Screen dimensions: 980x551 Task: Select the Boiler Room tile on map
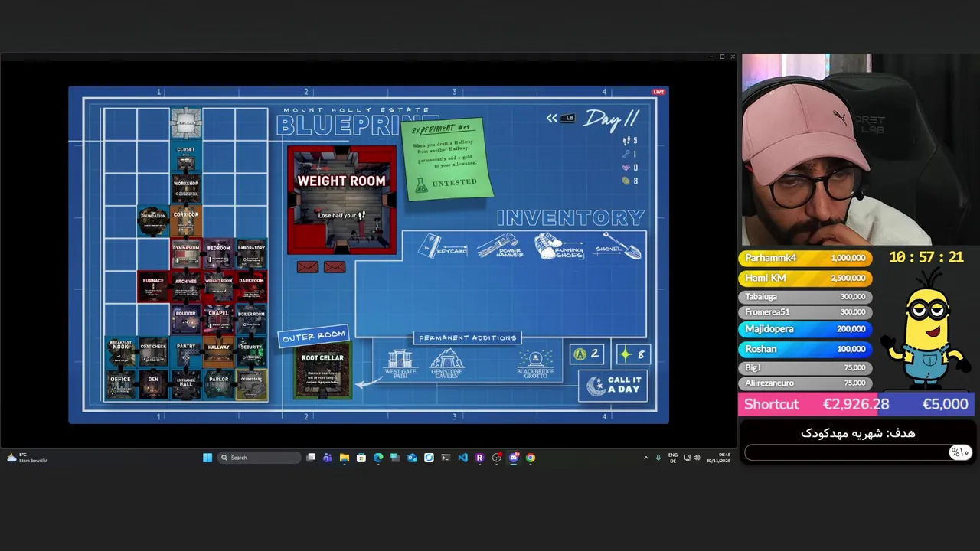(x=251, y=320)
